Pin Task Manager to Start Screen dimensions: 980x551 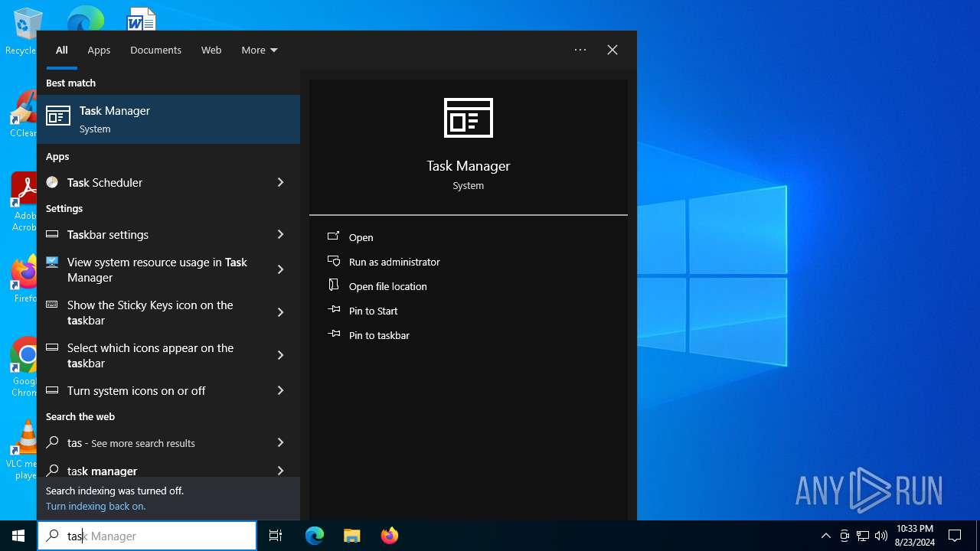[373, 311]
